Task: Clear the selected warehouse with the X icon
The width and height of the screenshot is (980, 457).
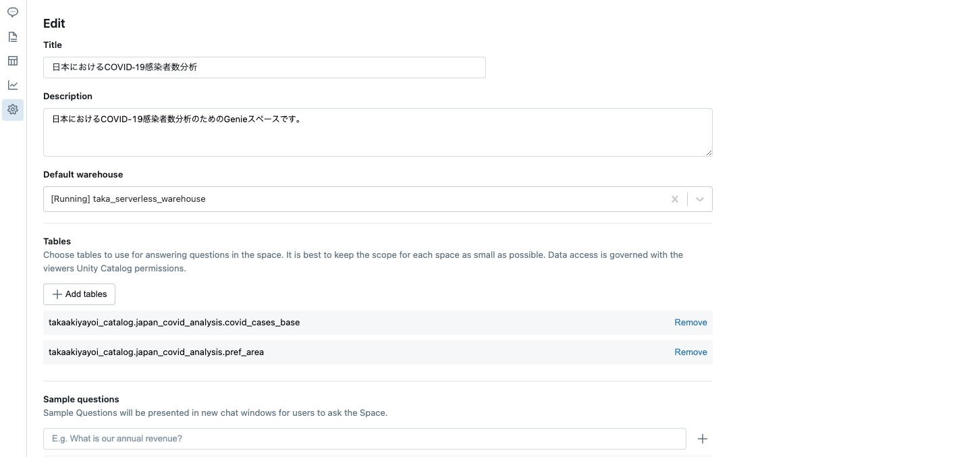Action: [674, 198]
